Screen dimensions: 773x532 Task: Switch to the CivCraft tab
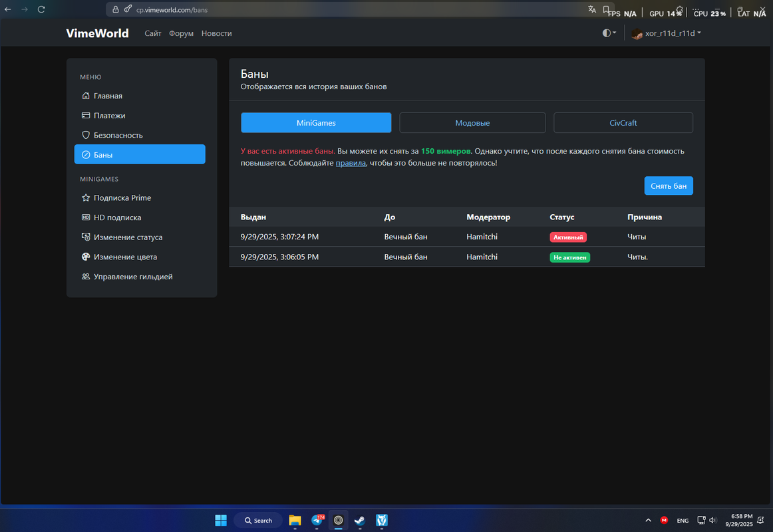click(623, 122)
